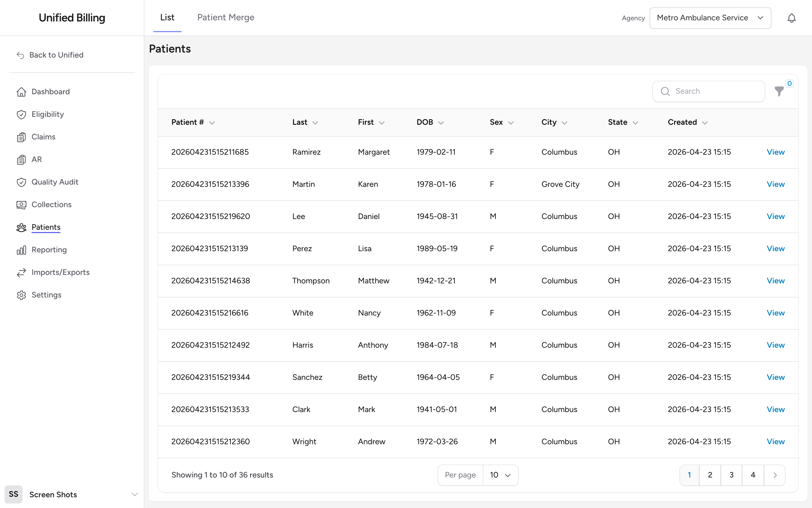Click the notifications bell icon
This screenshot has height=508, width=812.
(791, 18)
